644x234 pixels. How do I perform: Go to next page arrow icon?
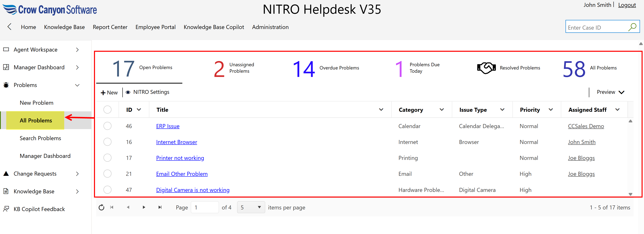144,207
